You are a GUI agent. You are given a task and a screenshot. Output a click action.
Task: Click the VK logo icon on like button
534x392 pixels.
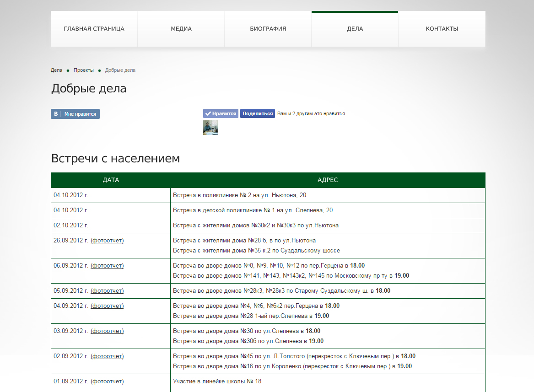click(x=56, y=114)
